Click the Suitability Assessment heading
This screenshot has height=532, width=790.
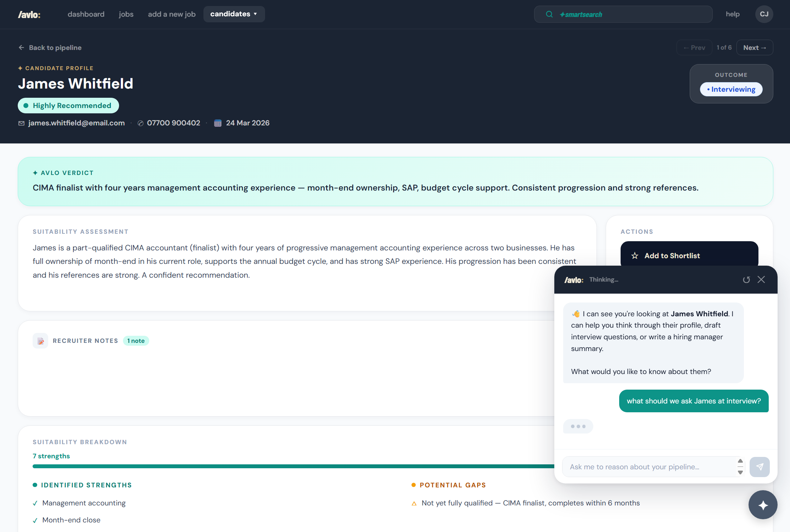(80, 232)
